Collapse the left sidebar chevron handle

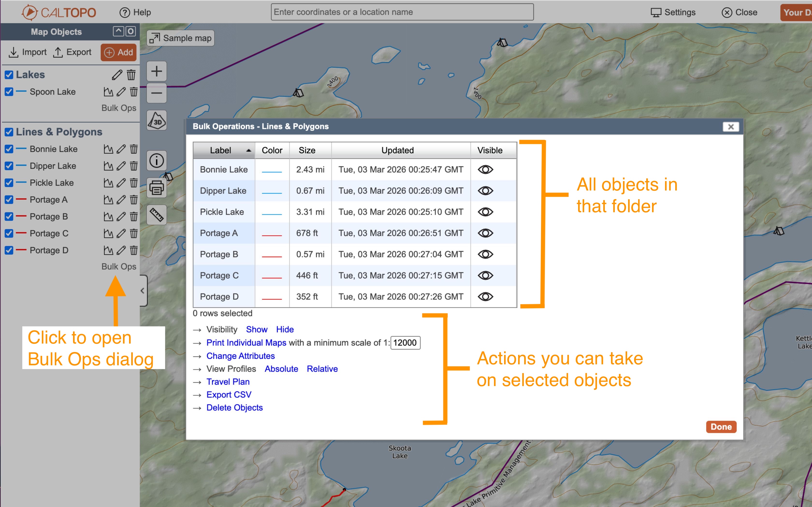pos(143,291)
